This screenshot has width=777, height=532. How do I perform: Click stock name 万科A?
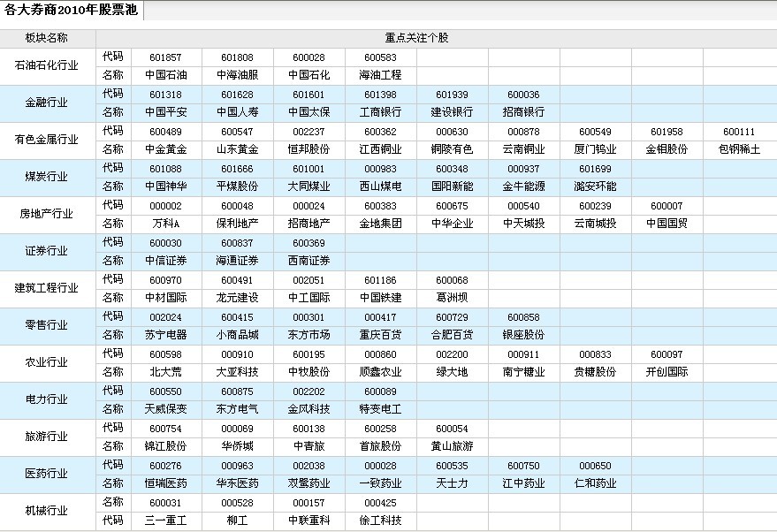166,224
